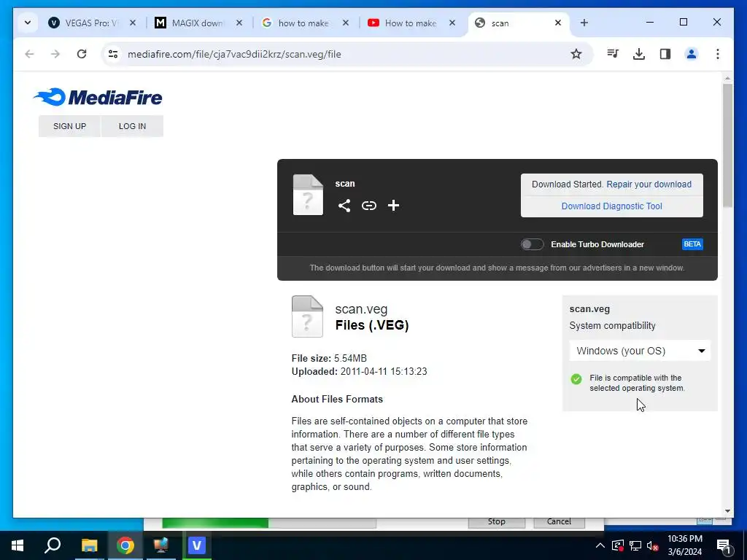Click the MediaFire logo
Image resolution: width=747 pixels, height=560 pixels.
click(98, 97)
